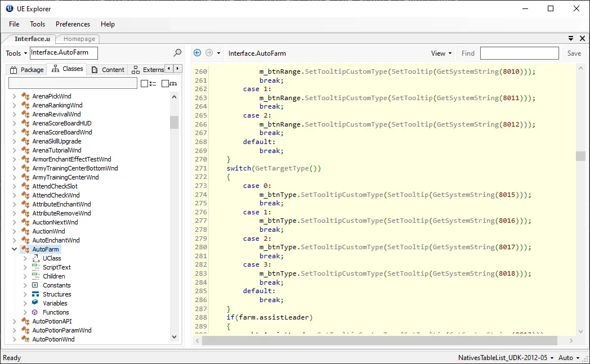
Task: Expand the UClass node
Action: (25, 258)
